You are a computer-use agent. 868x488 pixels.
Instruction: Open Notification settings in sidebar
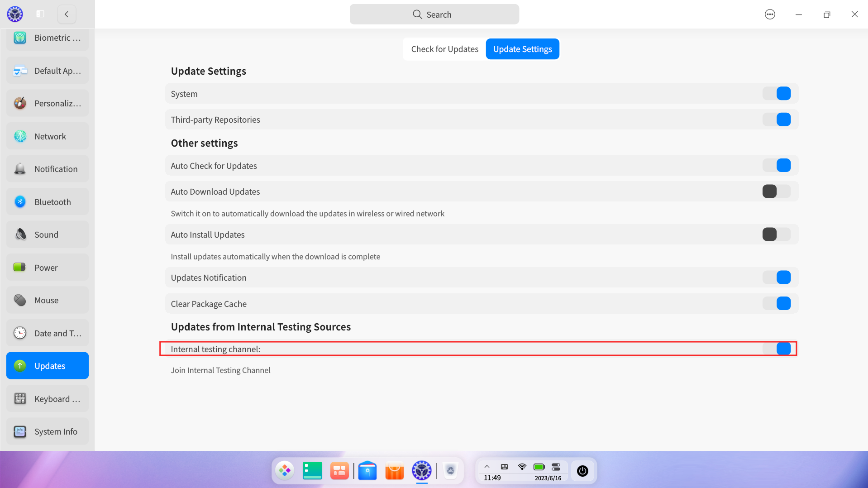click(x=48, y=169)
